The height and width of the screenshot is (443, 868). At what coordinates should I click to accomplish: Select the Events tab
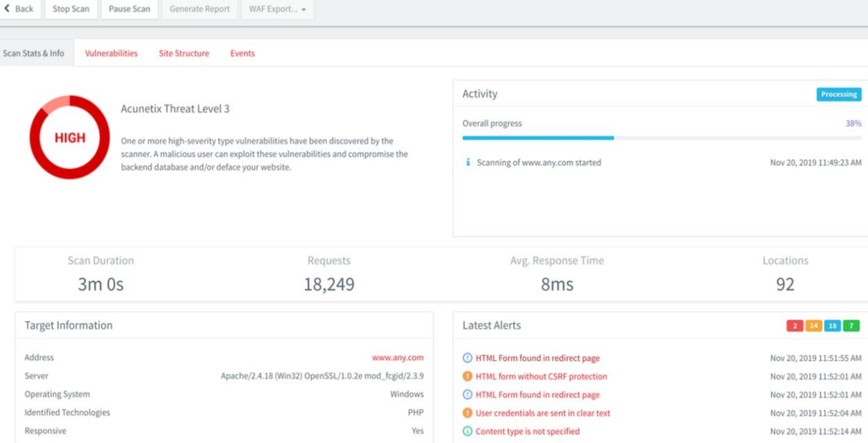[x=242, y=53]
